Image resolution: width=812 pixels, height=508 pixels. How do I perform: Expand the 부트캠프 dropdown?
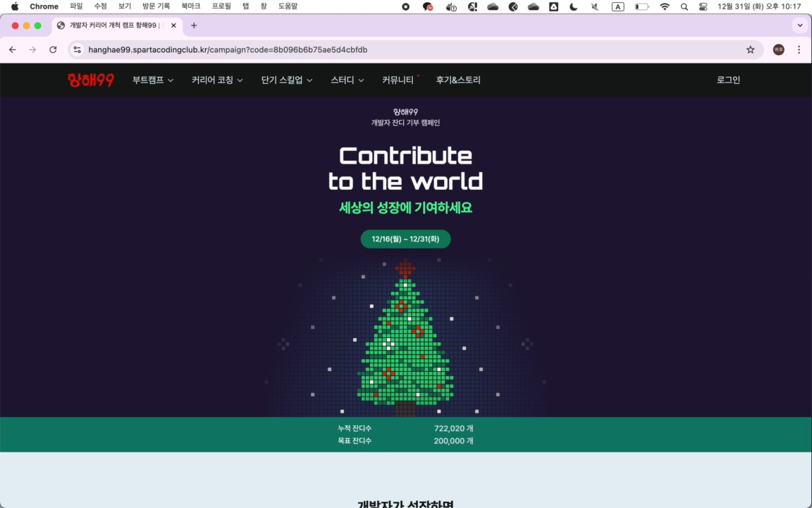[x=153, y=80]
